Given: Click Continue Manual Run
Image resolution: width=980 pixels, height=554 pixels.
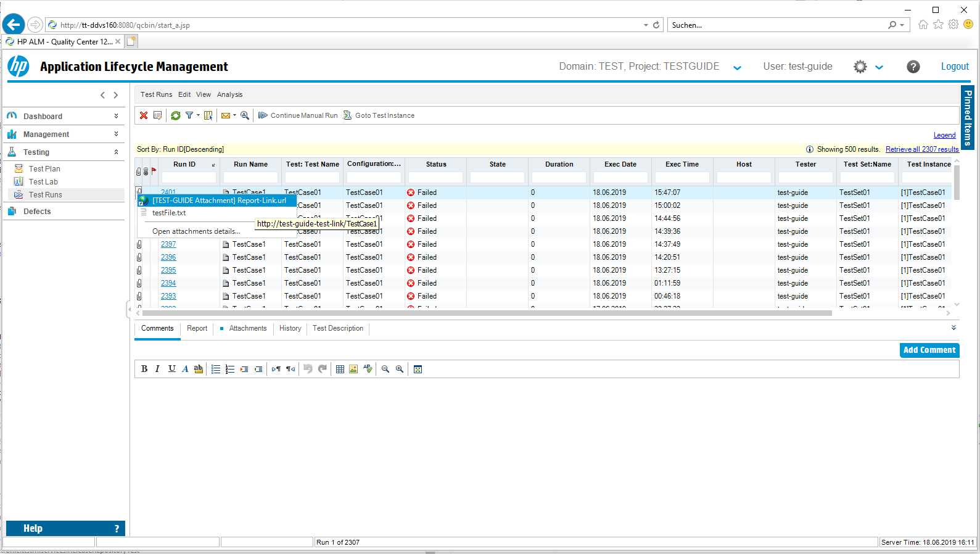Looking at the screenshot, I should 298,115.
